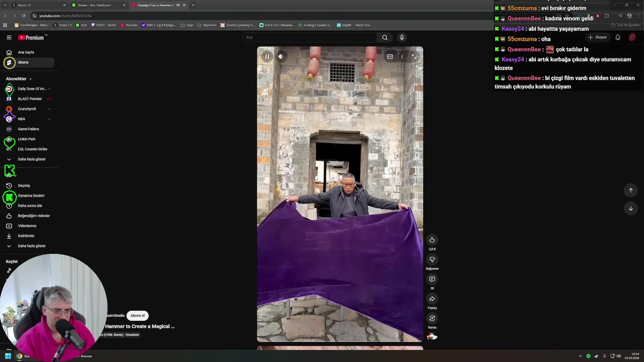The width and height of the screenshot is (644, 362).
Task: Open the Kick bookmark
Action: coord(82,25)
